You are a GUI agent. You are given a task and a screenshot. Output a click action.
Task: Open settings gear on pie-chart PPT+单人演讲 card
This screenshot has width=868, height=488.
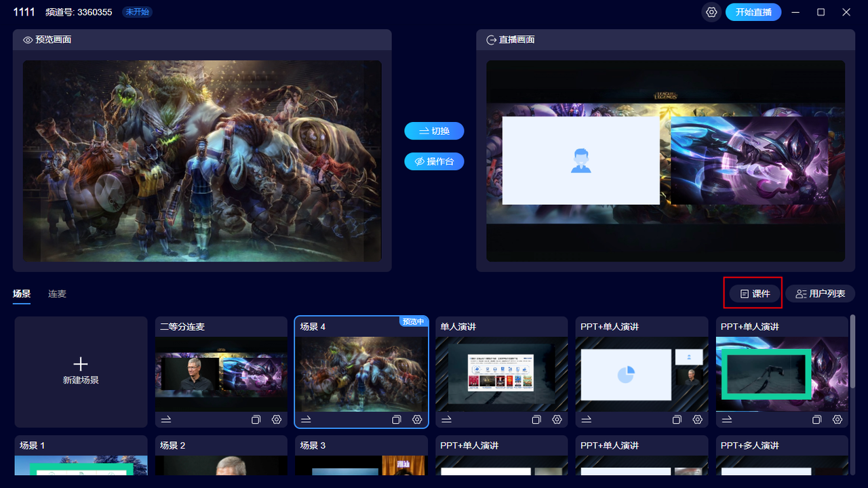[697, 420]
